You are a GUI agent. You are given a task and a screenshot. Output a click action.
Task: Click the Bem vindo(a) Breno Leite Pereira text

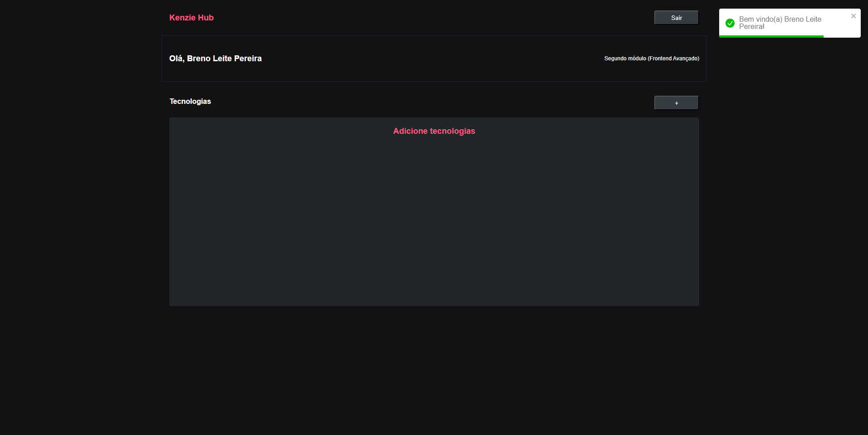click(x=780, y=23)
